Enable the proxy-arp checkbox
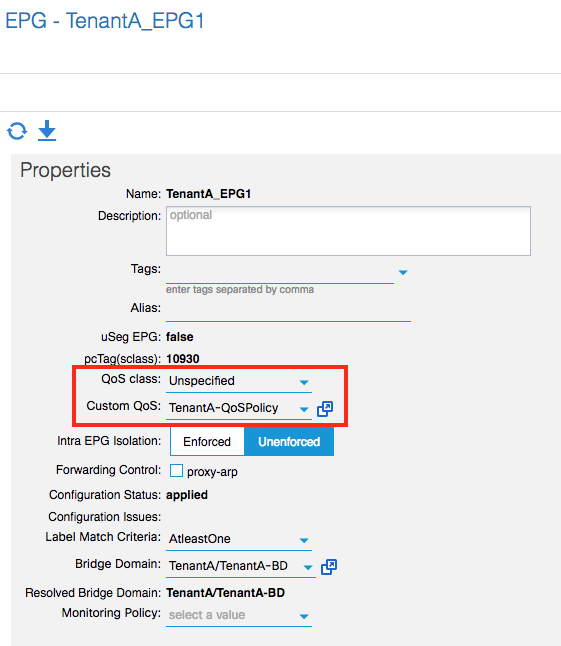The width and height of the screenshot is (561, 646). pos(176,470)
